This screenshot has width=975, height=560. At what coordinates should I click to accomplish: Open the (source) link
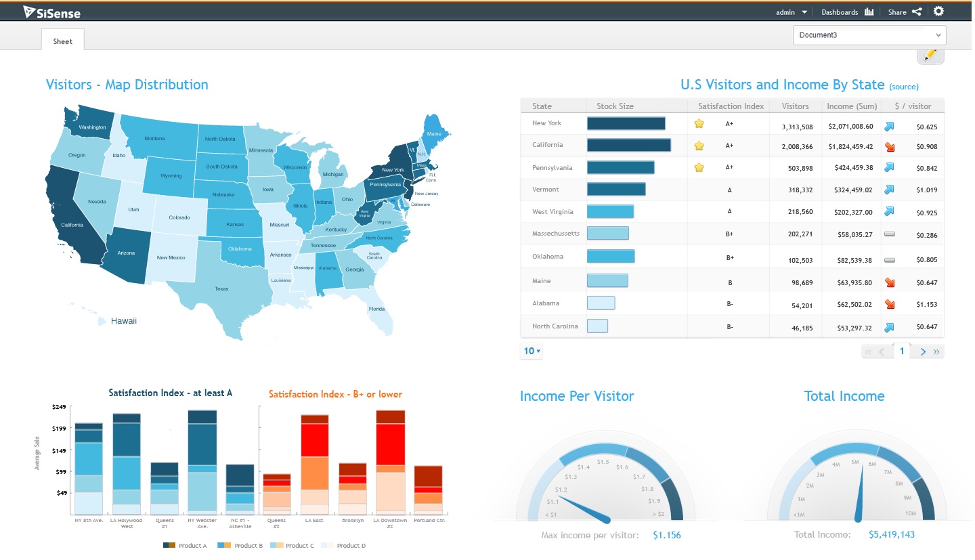coord(904,87)
